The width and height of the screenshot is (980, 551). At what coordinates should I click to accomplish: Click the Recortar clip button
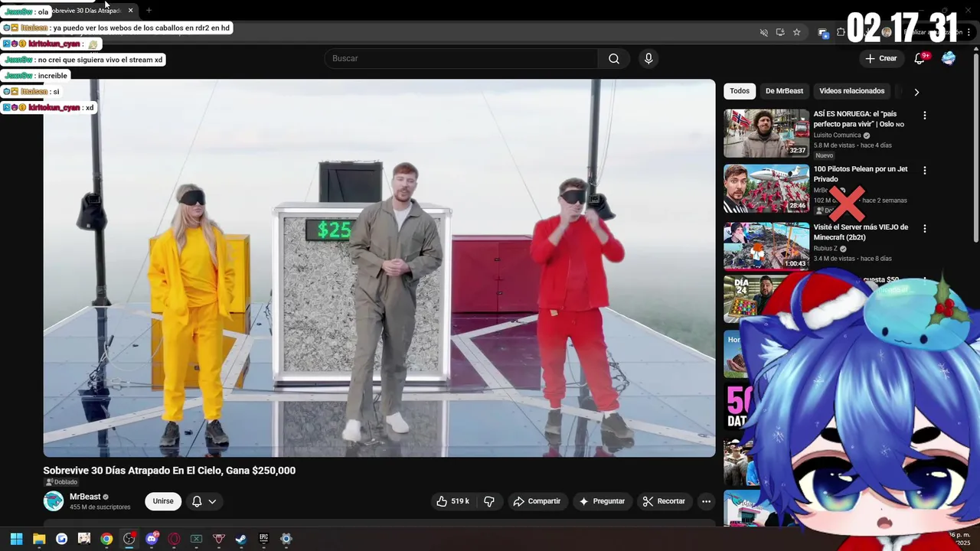coord(664,501)
